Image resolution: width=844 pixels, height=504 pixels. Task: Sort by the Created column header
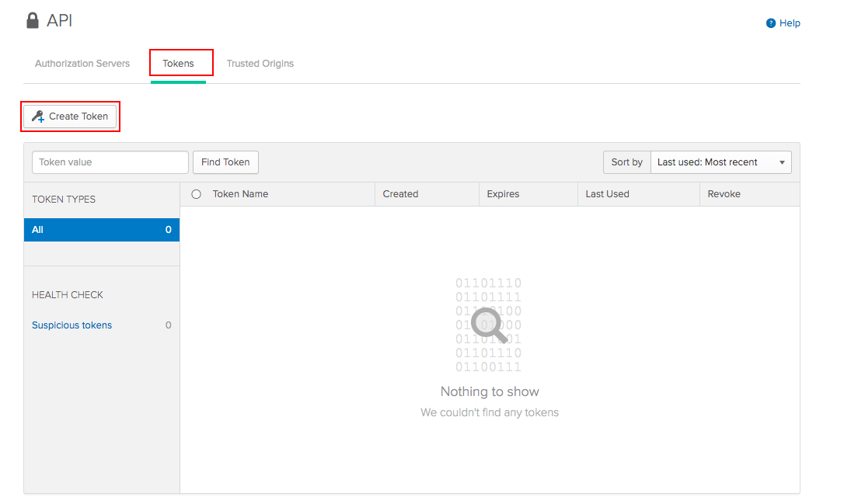pyautogui.click(x=401, y=194)
